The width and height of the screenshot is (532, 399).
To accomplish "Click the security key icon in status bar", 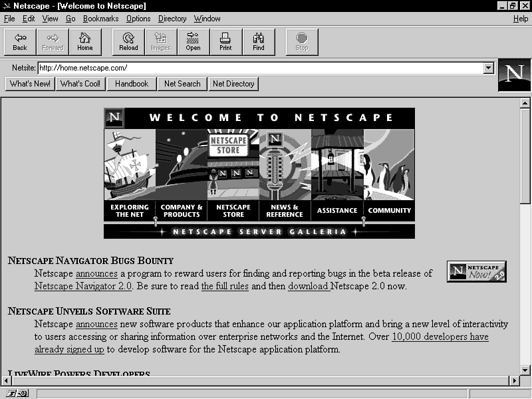I will [x=18, y=394].
